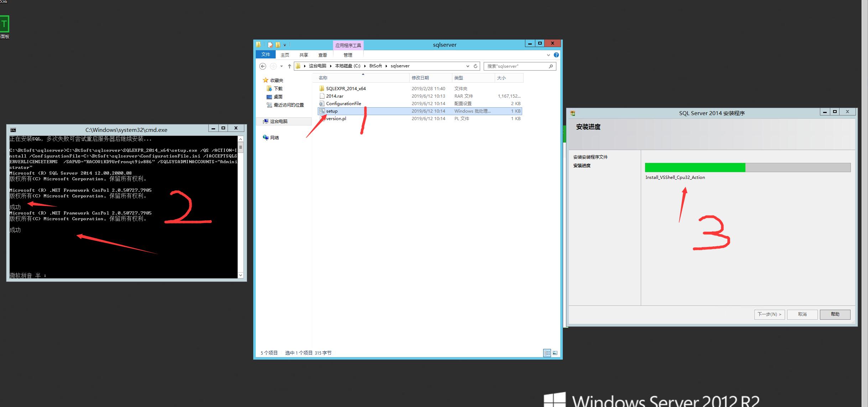This screenshot has height=407, width=868.
Task: Click 取消 cancel button in installer
Action: (803, 314)
